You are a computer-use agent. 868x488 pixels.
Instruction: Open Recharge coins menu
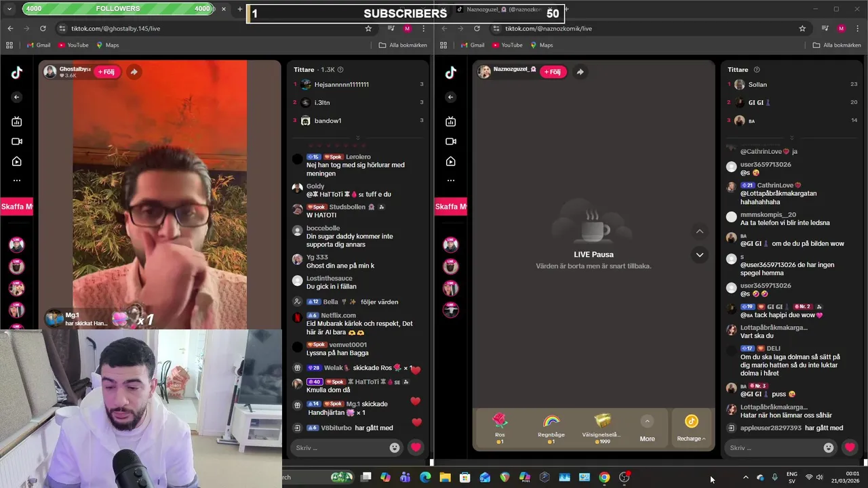click(691, 428)
